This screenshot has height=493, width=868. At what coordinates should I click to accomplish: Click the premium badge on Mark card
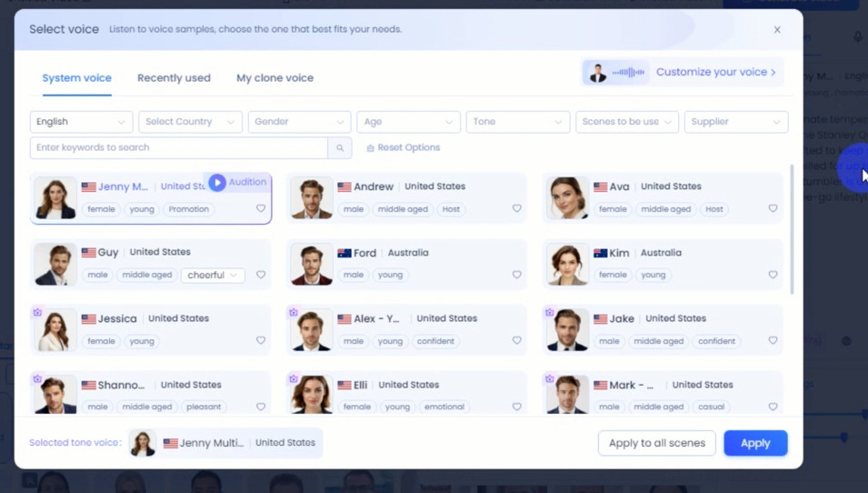(549, 379)
